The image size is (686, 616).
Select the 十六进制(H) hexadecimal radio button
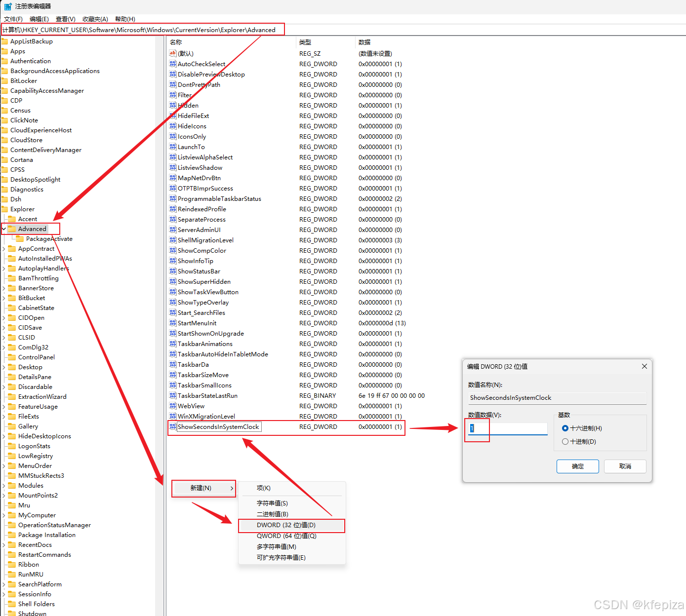565,428
